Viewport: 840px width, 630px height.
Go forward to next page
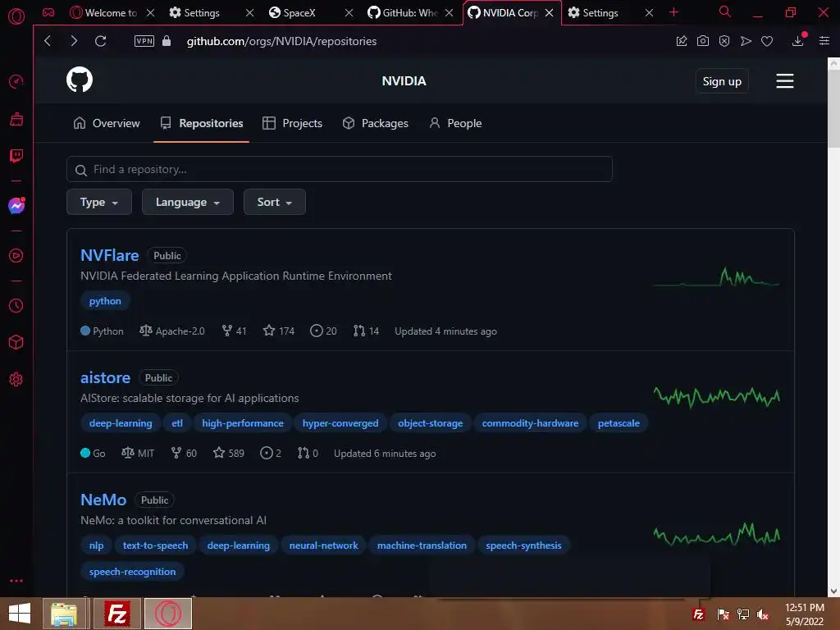click(74, 41)
